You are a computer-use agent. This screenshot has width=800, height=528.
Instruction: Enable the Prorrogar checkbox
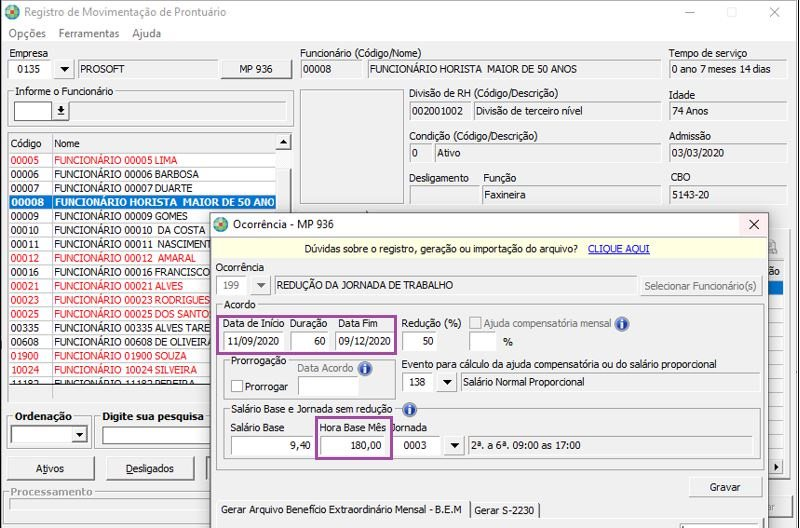click(237, 386)
